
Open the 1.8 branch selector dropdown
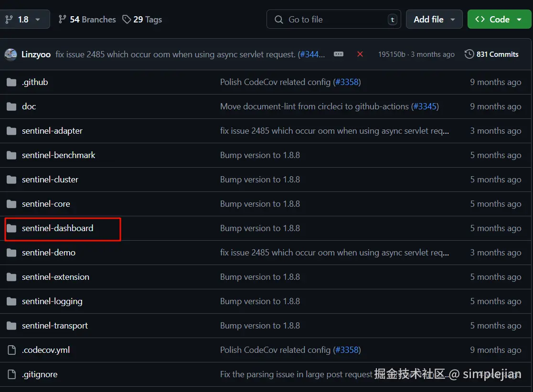click(x=24, y=20)
